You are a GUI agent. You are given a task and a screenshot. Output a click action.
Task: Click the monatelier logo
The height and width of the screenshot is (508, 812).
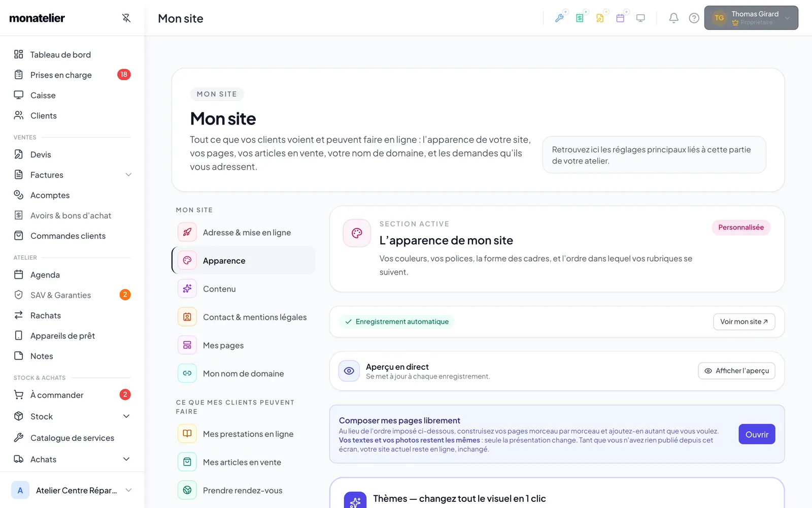[x=37, y=18]
